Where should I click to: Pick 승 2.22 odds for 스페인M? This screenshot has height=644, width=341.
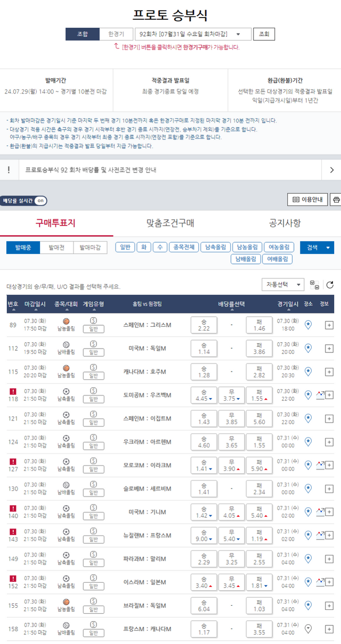[204, 325]
